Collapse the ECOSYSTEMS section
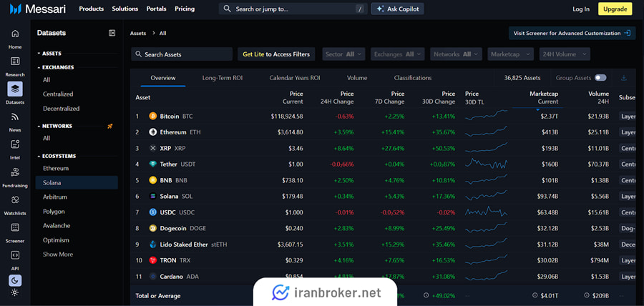Viewport: 644px width, 306px height. pos(57,156)
